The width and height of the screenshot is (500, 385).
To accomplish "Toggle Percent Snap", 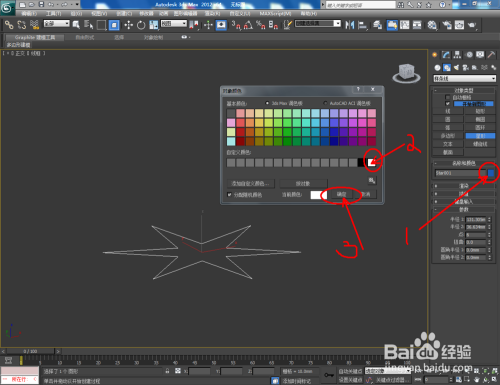I will [261, 25].
